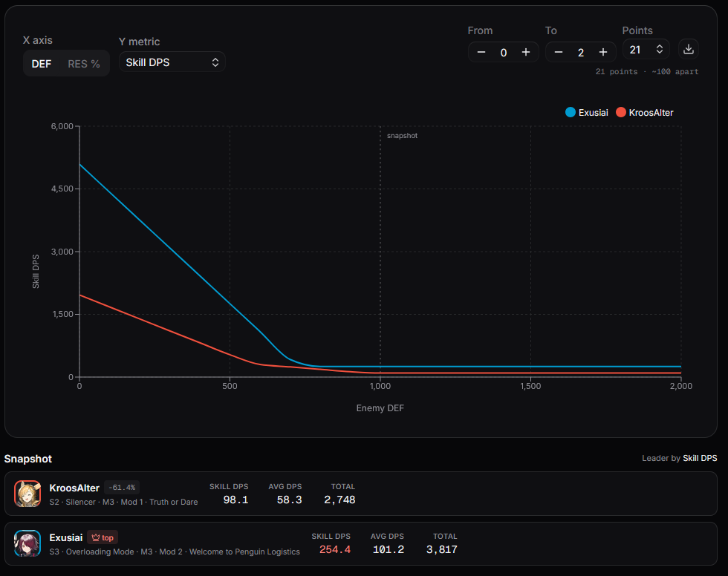Click the Enemy DEF axis label
This screenshot has width=728, height=576.
click(380, 408)
